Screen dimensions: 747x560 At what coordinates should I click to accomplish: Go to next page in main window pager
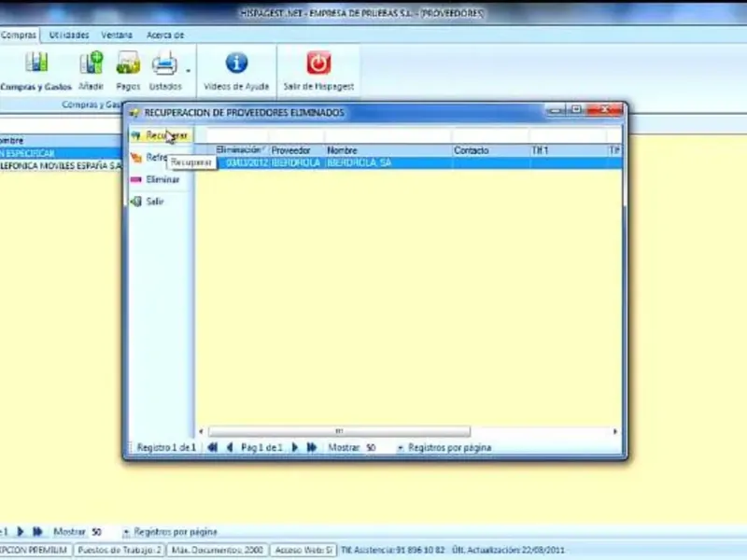click(x=21, y=531)
